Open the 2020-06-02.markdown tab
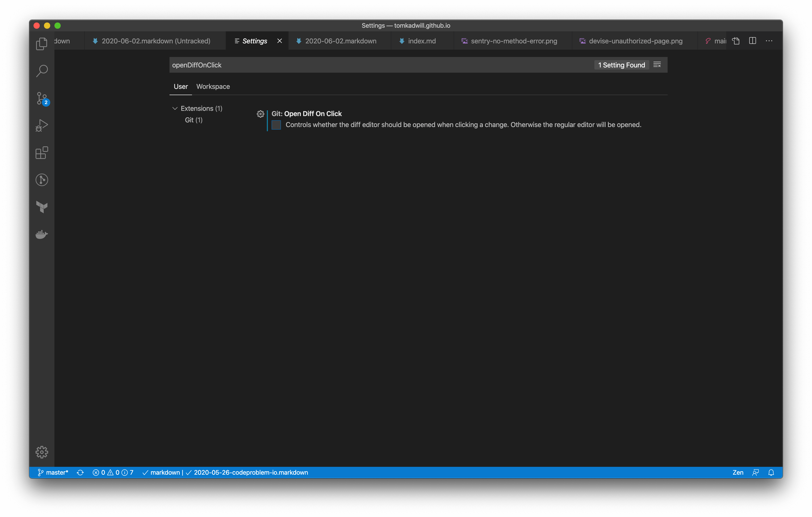This screenshot has height=517, width=812. (340, 41)
